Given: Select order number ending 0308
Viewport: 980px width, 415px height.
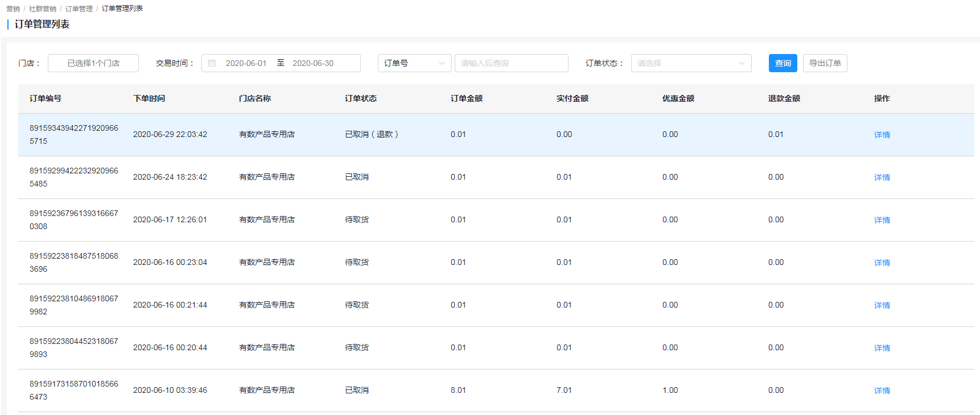Looking at the screenshot, I should click(x=74, y=220).
